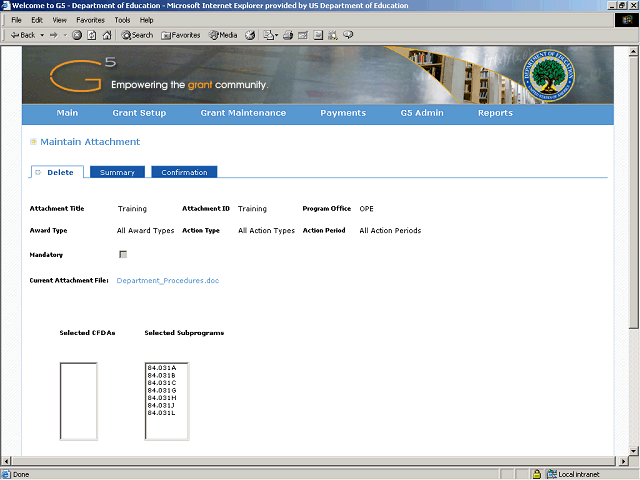Viewport: 640px width, 480px height.
Task: Click the vertical scrollbar up arrow
Action: pyautogui.click(x=633, y=51)
